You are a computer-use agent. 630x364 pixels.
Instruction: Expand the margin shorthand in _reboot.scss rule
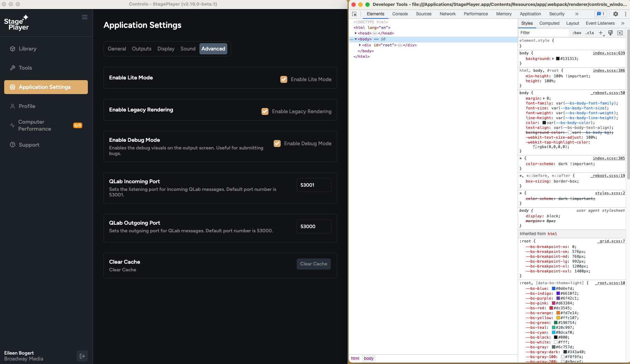[x=544, y=99]
